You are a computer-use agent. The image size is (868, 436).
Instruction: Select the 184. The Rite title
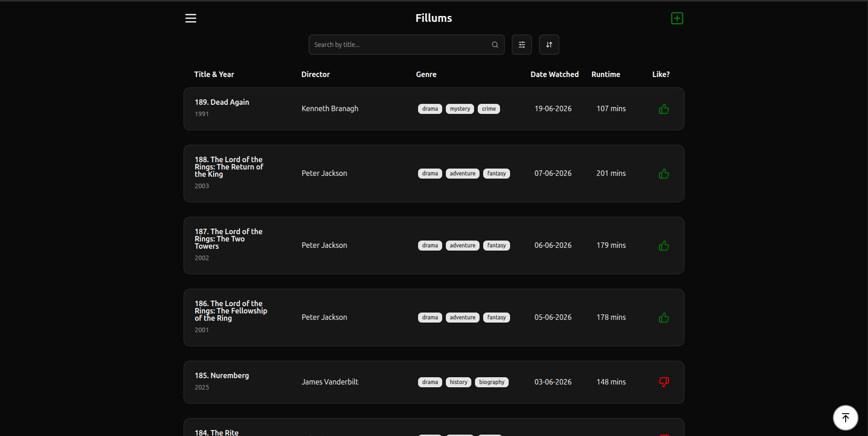point(217,432)
